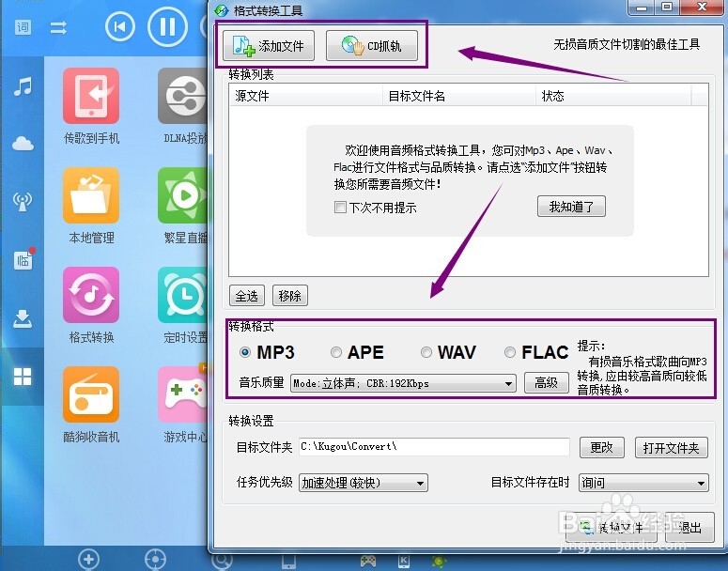Click the 打开文件夹 open folder button
728x571 pixels.
click(x=672, y=448)
